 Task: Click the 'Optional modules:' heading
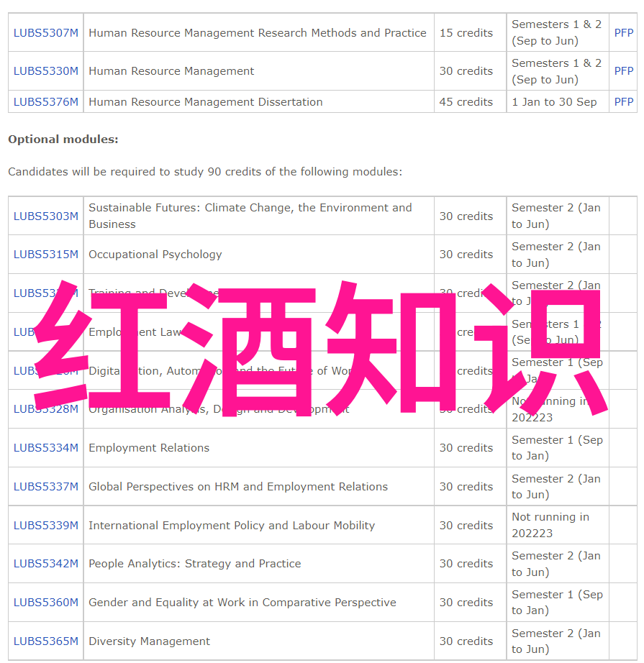pyautogui.click(x=63, y=139)
